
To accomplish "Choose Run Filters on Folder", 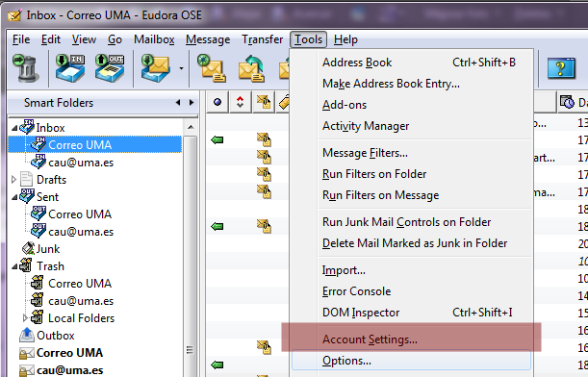I will click(x=411, y=174).
